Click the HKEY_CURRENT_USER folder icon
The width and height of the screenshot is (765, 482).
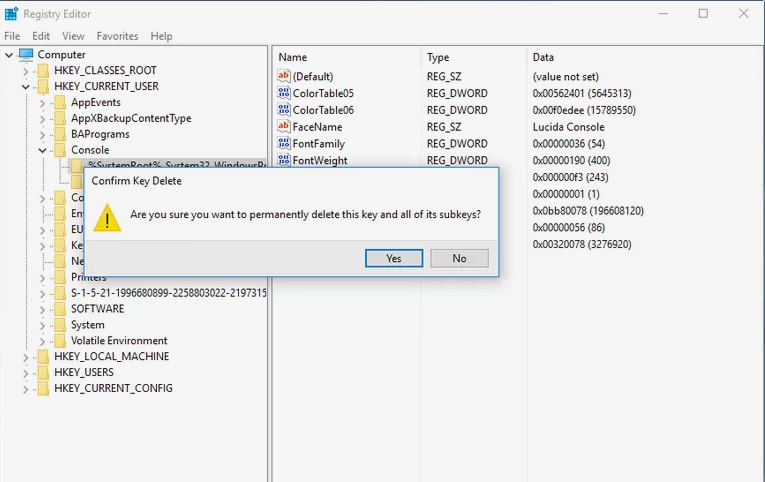[x=43, y=86]
